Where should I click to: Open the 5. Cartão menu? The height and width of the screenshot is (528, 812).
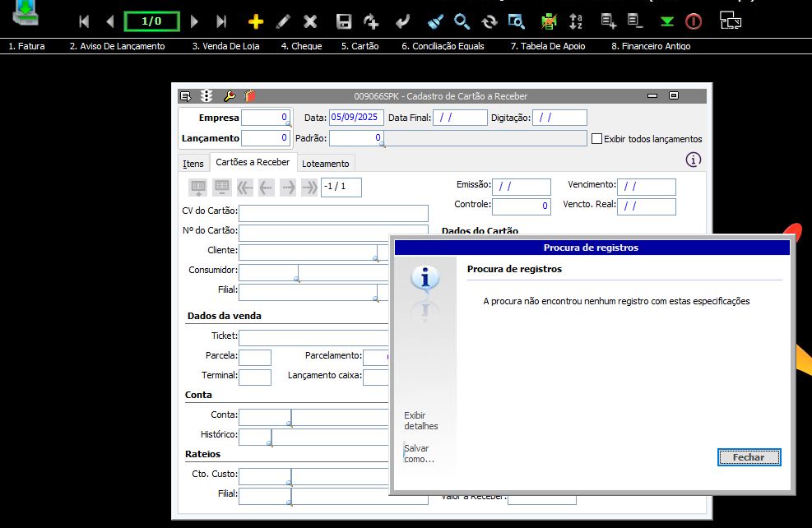tap(360, 46)
